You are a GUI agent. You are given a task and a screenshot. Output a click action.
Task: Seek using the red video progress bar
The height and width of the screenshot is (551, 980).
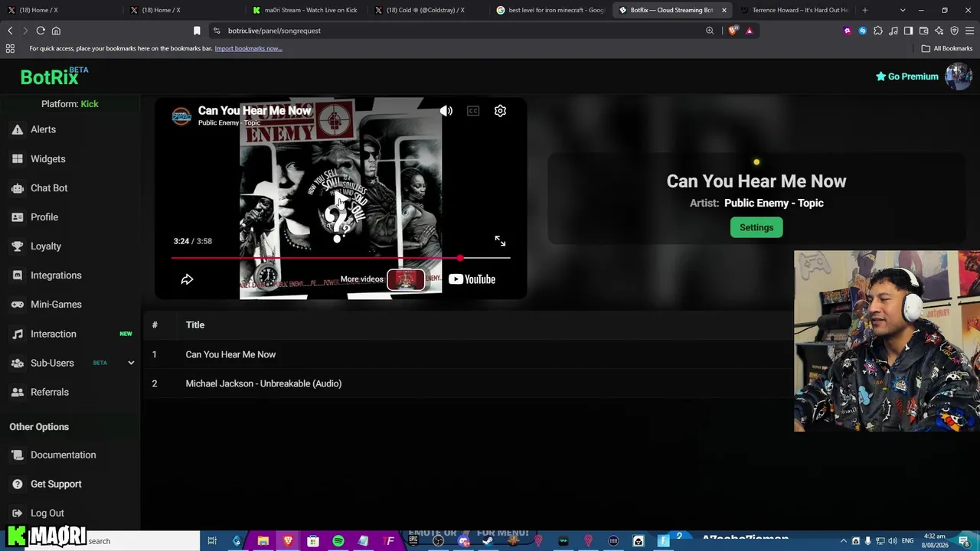pyautogui.click(x=341, y=259)
